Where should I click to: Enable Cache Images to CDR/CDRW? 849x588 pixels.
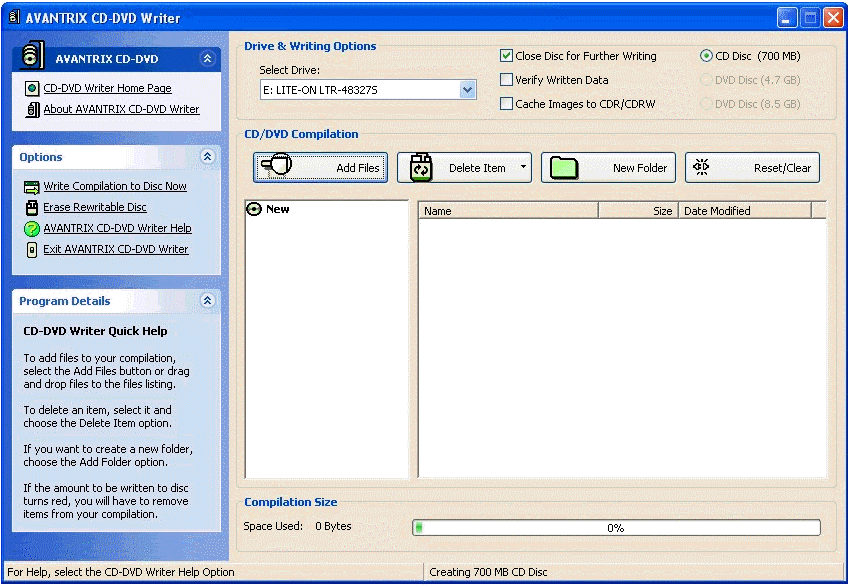(506, 103)
